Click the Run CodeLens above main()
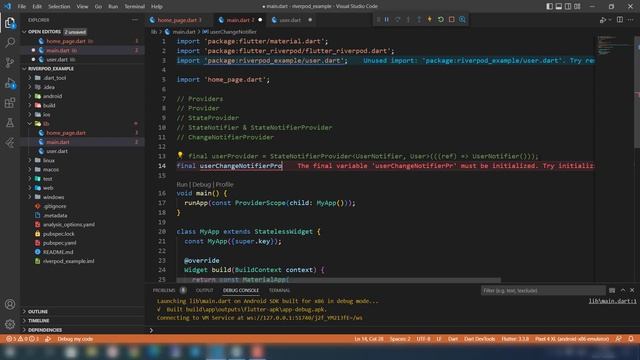The height and width of the screenshot is (360, 640). (x=182, y=184)
